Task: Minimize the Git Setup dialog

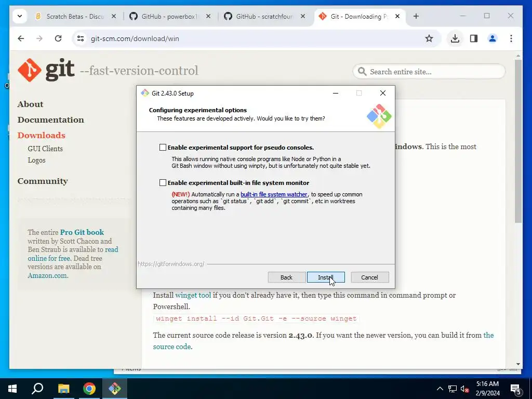Action: [x=336, y=93]
